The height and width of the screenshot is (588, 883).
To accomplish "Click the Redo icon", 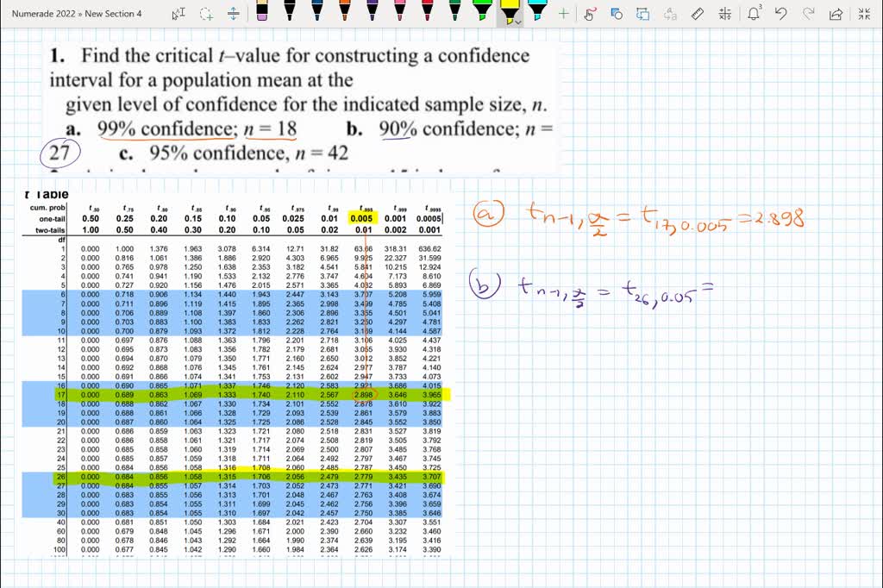I will tap(808, 14).
